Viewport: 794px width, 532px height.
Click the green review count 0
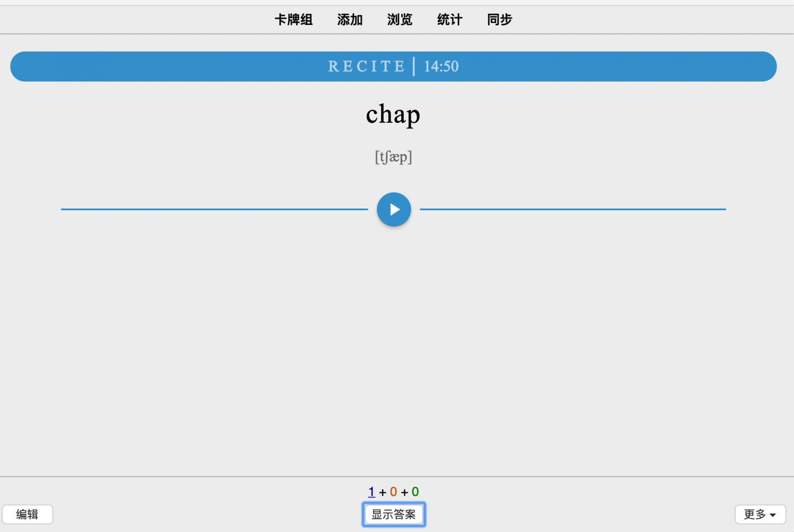(416, 492)
